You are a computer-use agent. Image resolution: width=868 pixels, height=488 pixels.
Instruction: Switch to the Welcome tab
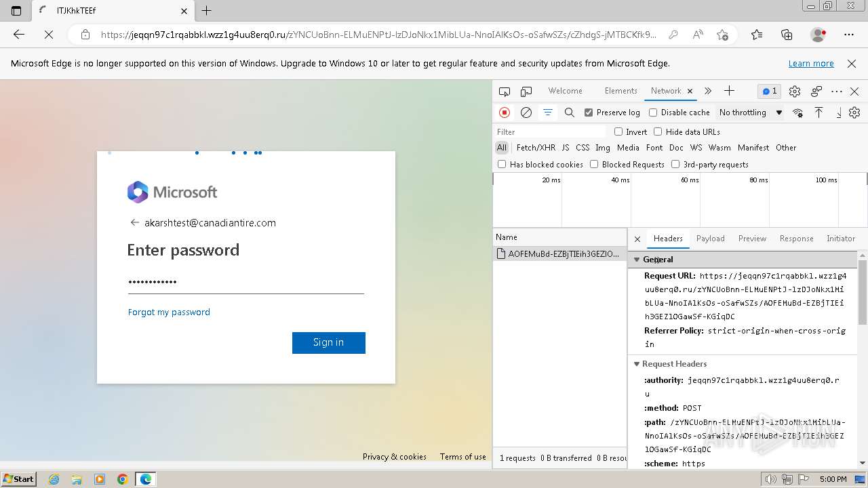(x=565, y=91)
